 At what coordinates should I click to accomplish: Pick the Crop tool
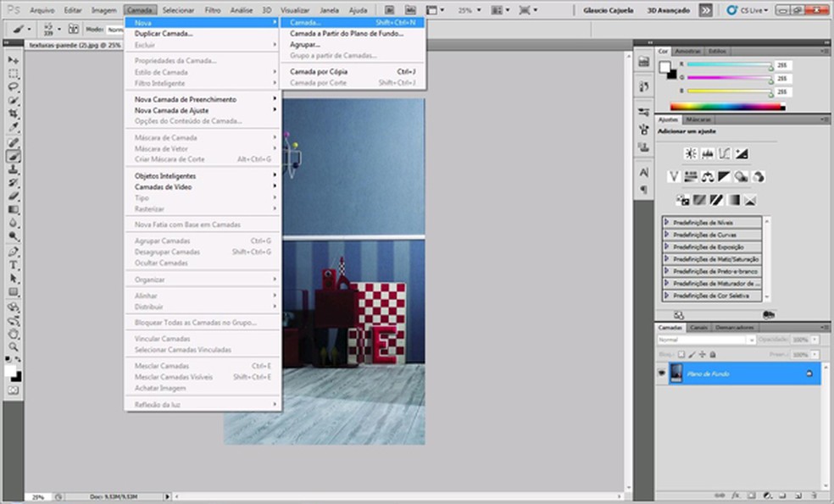click(x=14, y=114)
